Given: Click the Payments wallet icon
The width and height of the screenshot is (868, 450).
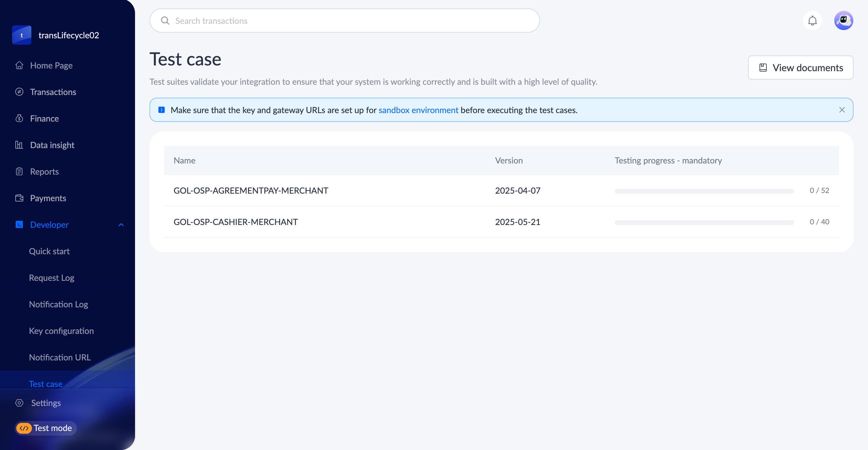Looking at the screenshot, I should pyautogui.click(x=19, y=198).
